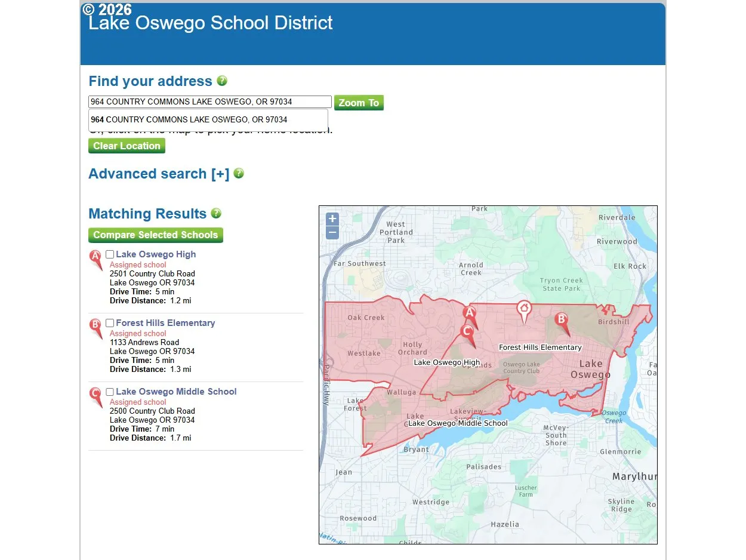Click the red A pin beside Lake Oswego High

95,260
